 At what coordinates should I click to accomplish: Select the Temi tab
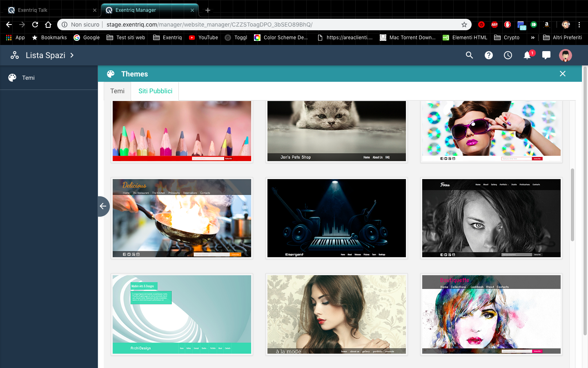point(117,91)
